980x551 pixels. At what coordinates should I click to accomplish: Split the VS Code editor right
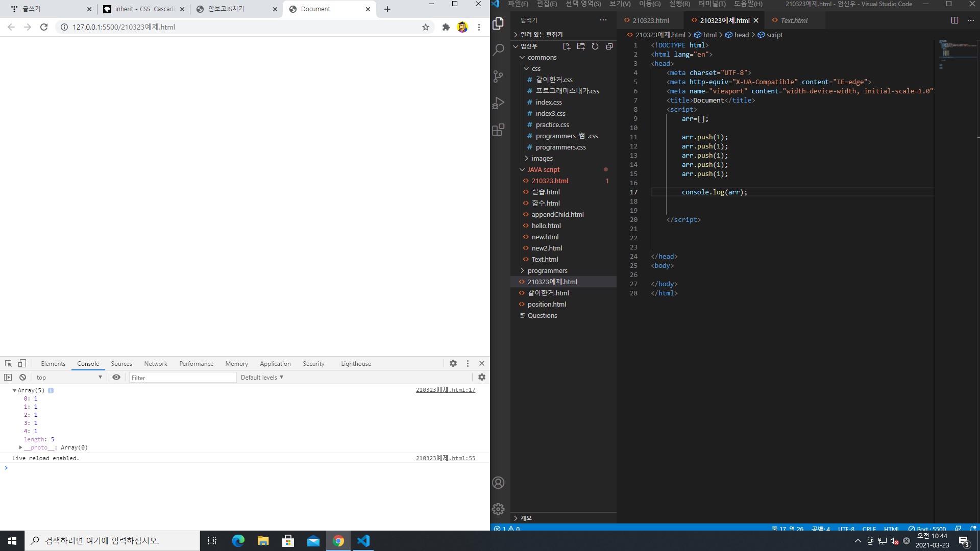click(x=954, y=20)
